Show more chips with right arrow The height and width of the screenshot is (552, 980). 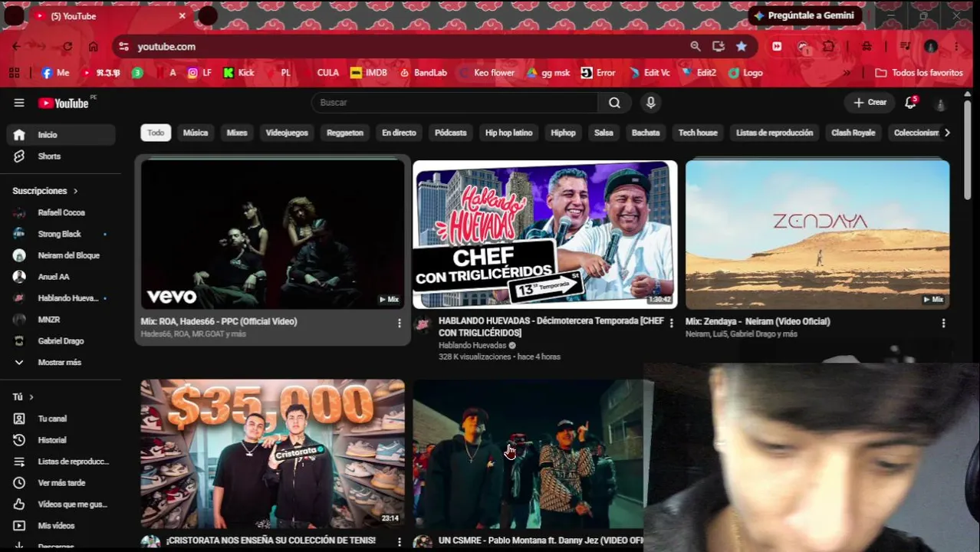click(947, 133)
